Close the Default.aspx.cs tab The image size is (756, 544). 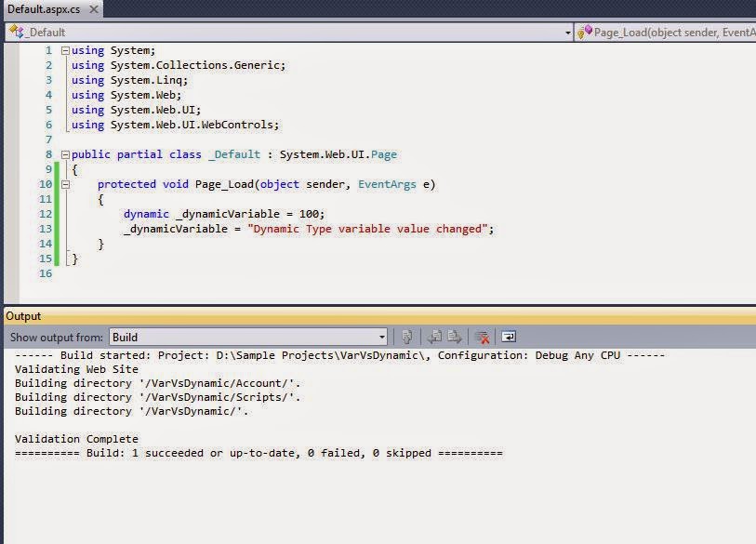pos(94,9)
